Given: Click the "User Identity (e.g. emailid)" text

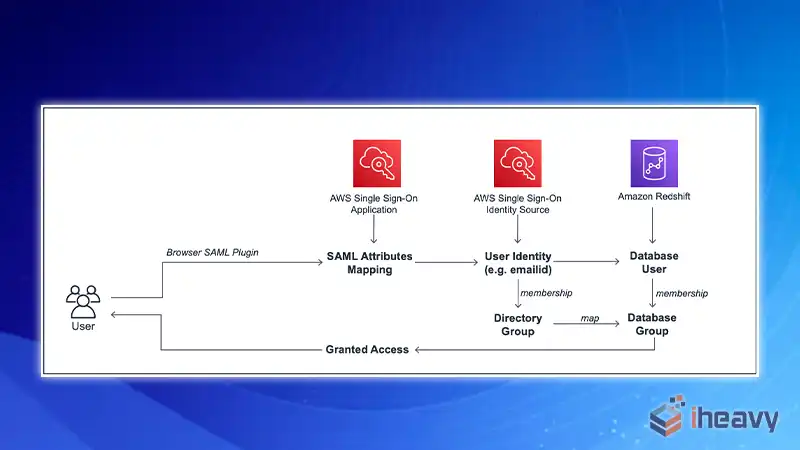Looking at the screenshot, I should [x=518, y=263].
